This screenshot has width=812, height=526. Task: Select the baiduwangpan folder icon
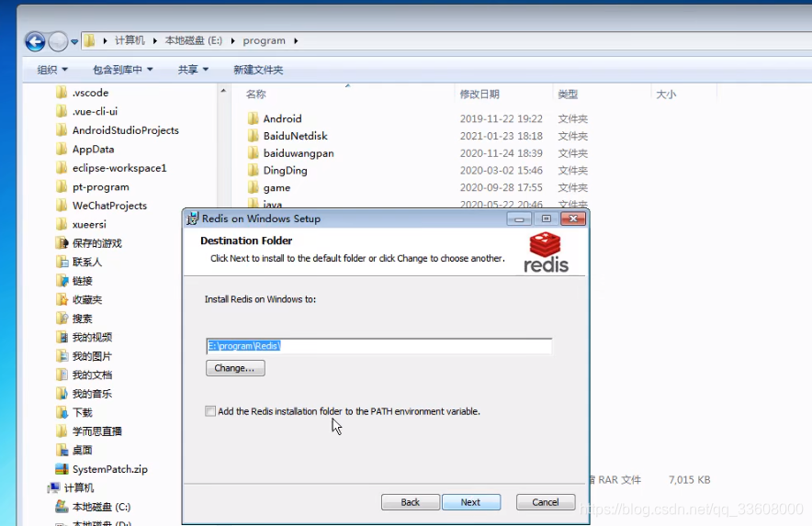coord(254,153)
